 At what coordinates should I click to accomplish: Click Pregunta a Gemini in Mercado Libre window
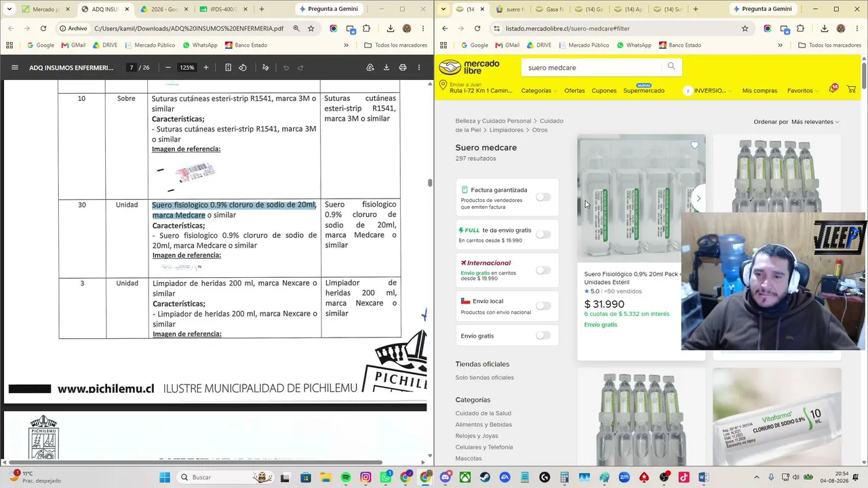pyautogui.click(x=762, y=9)
